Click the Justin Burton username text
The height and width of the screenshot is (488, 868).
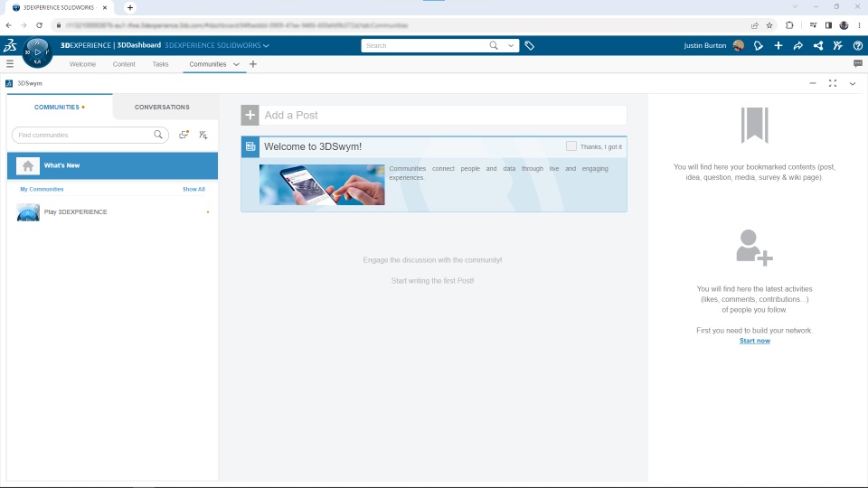coord(704,45)
